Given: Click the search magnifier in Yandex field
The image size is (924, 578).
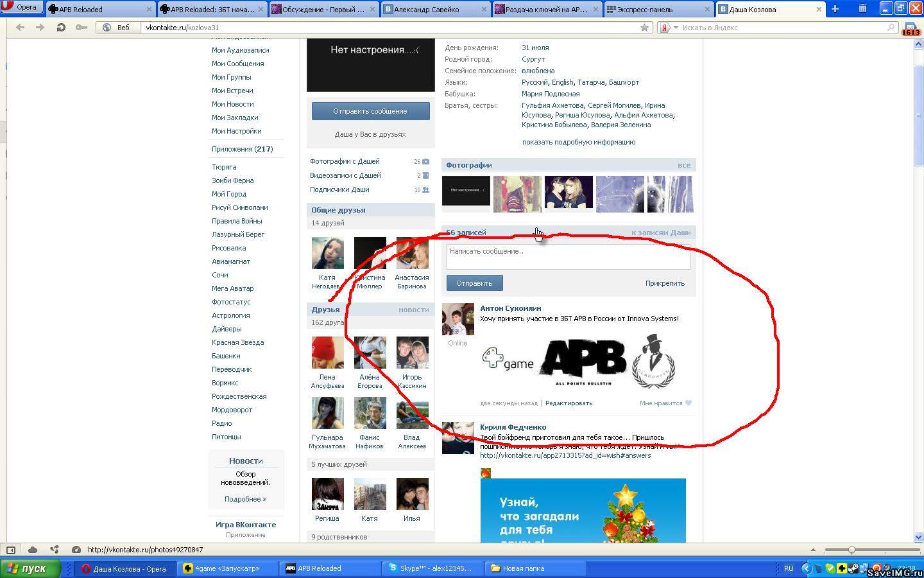Looking at the screenshot, I should pyautogui.click(x=891, y=28).
